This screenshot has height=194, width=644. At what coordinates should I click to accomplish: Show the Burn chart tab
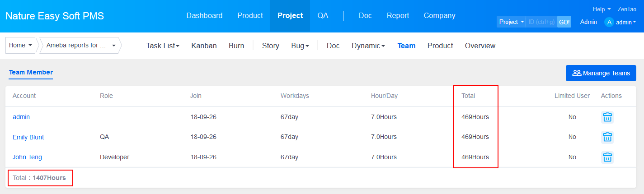point(236,46)
